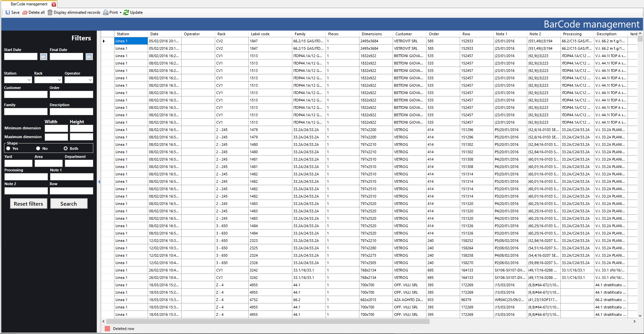Image resolution: width=644 pixels, height=334 pixels.
Task: Select Shape Yes radio button
Action: click(8, 149)
